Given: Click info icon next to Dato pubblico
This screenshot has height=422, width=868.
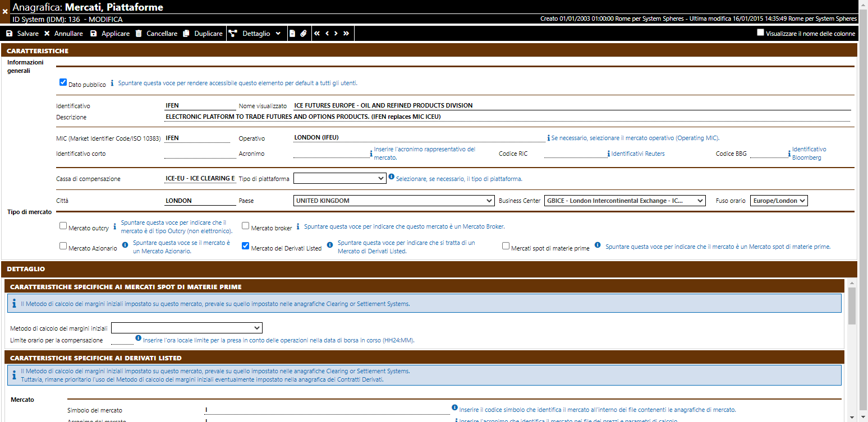Looking at the screenshot, I should 112,83.
